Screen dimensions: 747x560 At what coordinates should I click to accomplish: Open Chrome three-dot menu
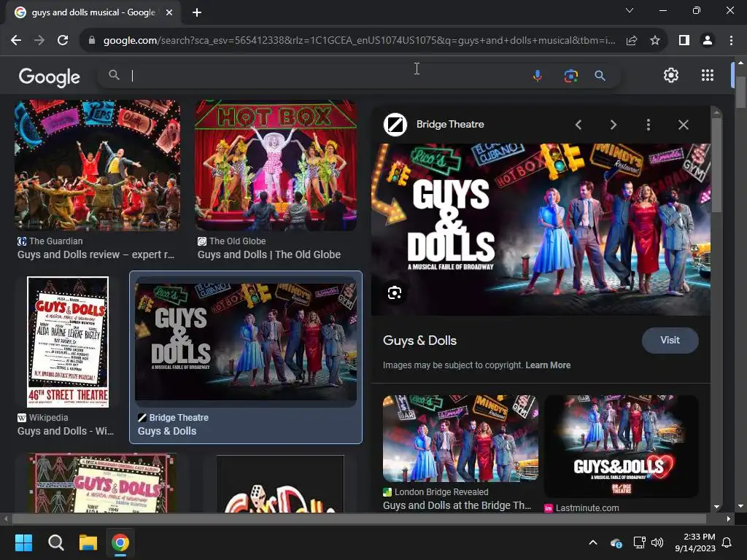[731, 41]
